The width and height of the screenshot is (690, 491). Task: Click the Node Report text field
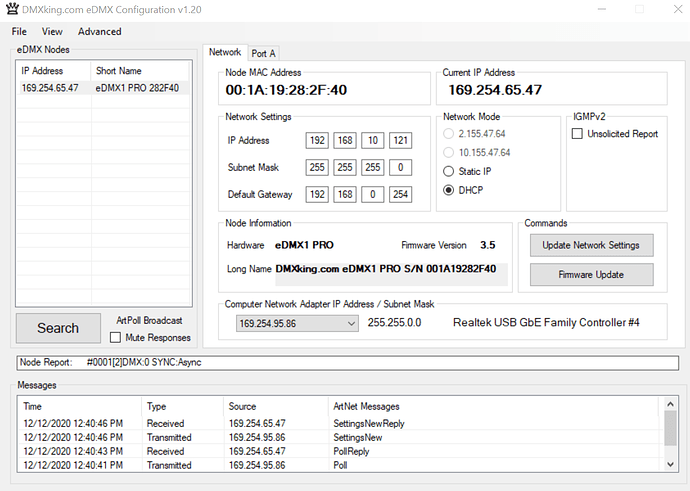click(348, 363)
